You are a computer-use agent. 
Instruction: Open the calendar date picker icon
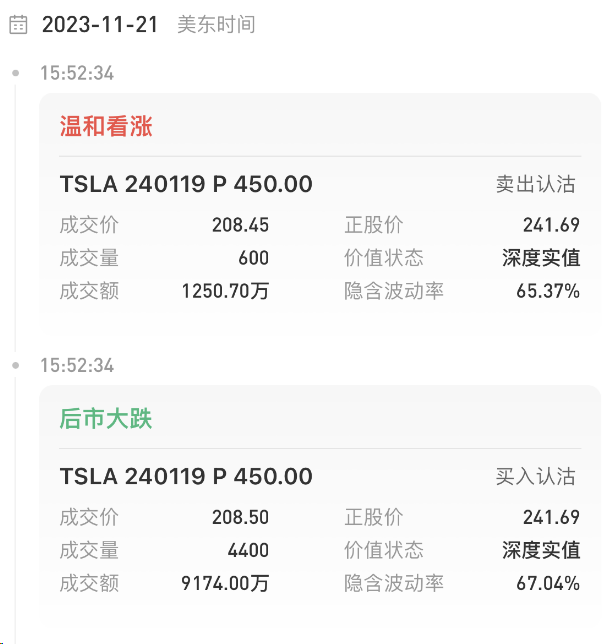pos(18,25)
